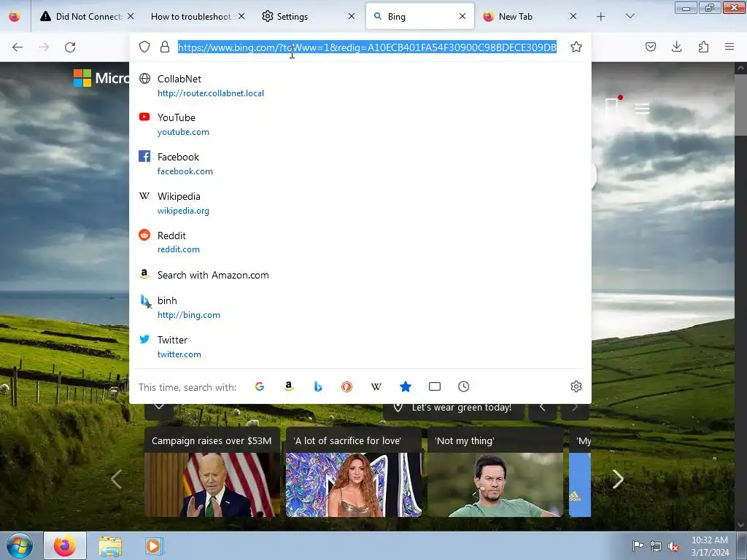747x560 pixels.
Task: Click the page vertical scrollbar
Action: click(740, 295)
